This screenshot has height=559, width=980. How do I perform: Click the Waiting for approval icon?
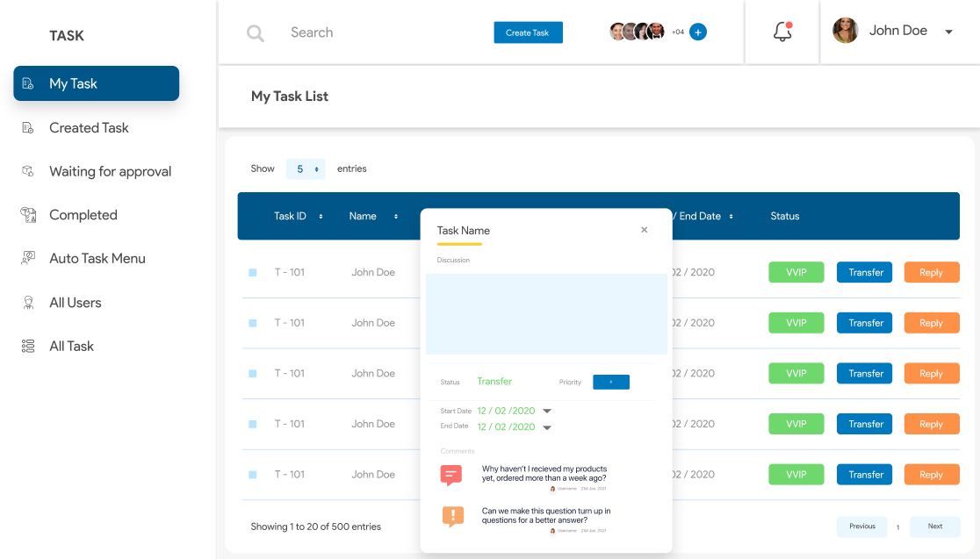(x=27, y=171)
